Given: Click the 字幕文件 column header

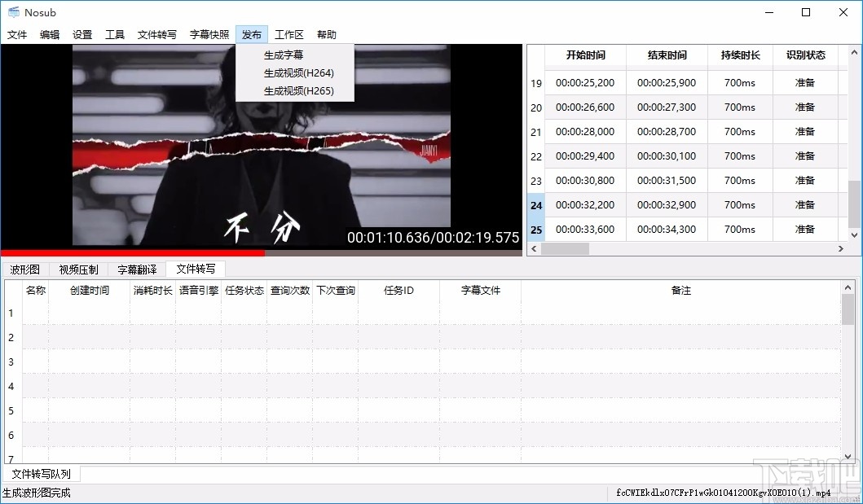Looking at the screenshot, I should [481, 290].
